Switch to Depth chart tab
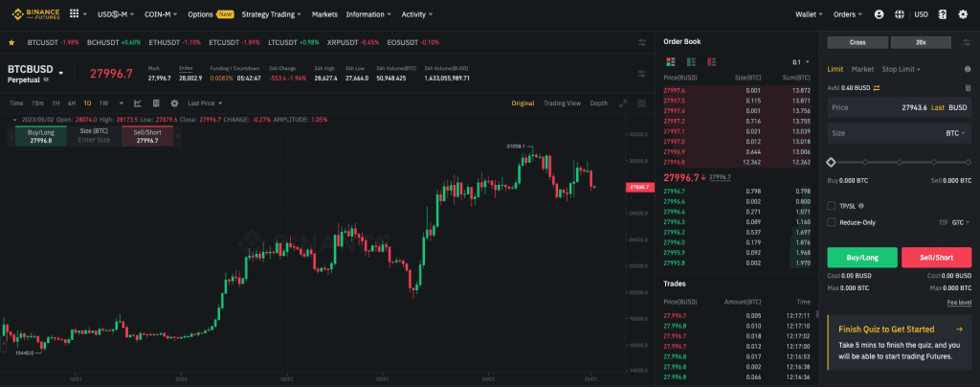Viewport: 980px width, 387px height. pos(598,103)
